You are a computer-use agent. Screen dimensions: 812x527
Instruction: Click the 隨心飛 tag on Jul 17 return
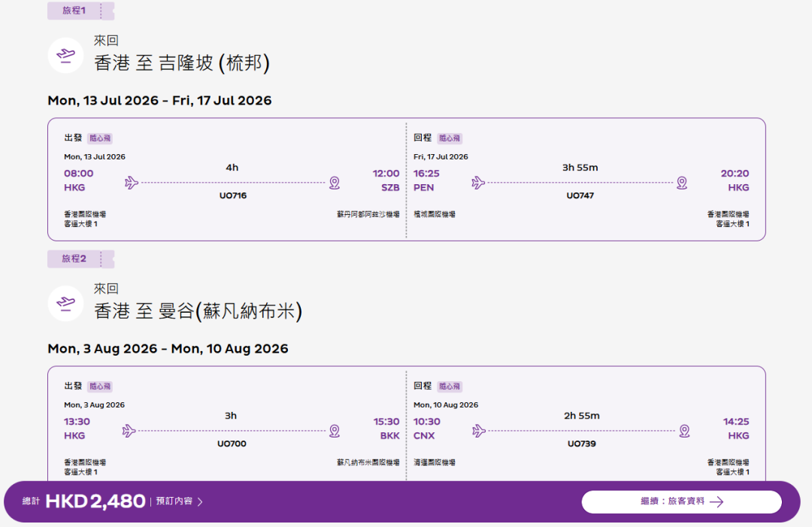[x=450, y=138]
